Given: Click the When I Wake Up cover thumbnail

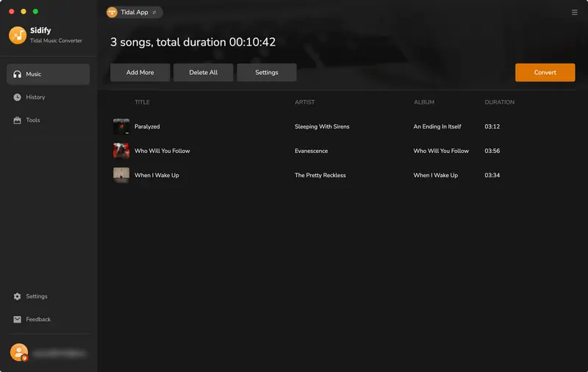Looking at the screenshot, I should click(121, 175).
